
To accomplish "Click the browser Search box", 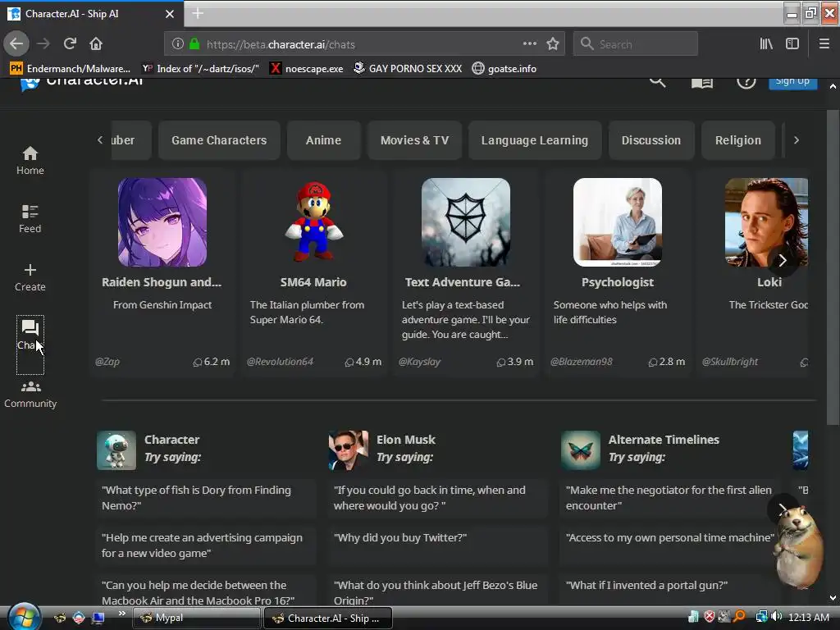I will (636, 44).
